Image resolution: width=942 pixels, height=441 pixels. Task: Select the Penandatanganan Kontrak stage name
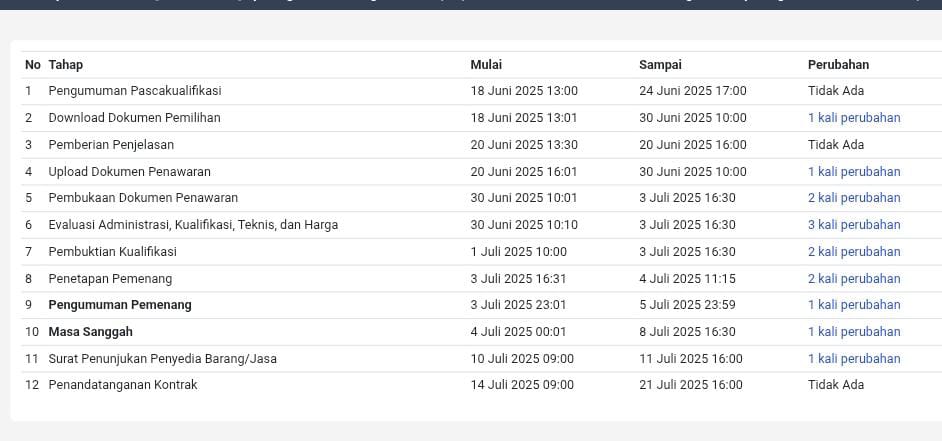click(123, 385)
